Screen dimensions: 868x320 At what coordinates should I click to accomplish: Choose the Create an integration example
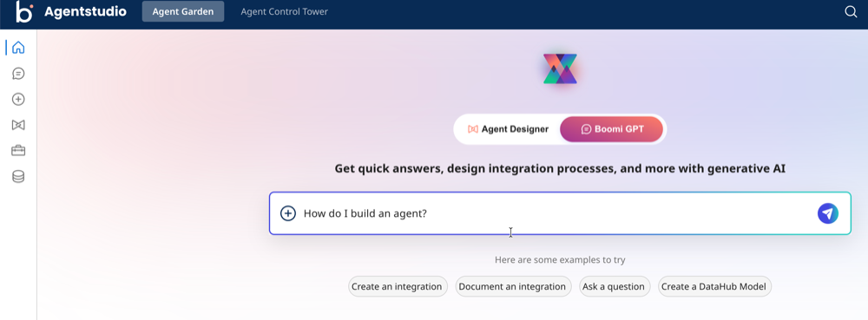(x=398, y=286)
